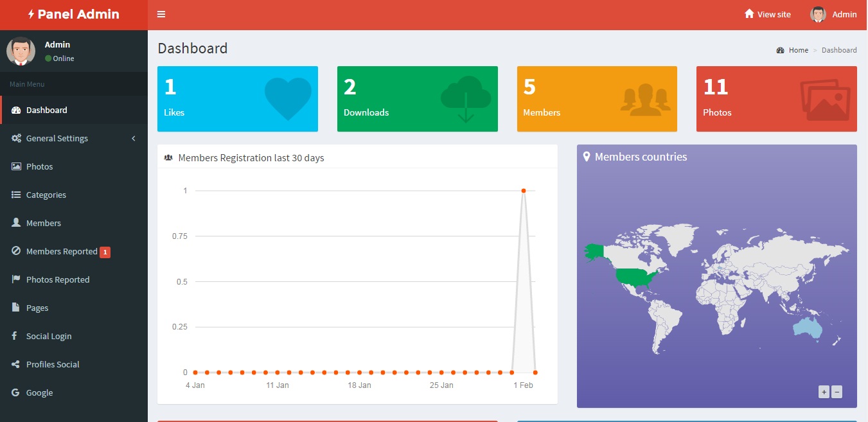Viewport: 868px width, 422px height.
Task: Click the Home breadcrumb link
Action: [x=799, y=50]
